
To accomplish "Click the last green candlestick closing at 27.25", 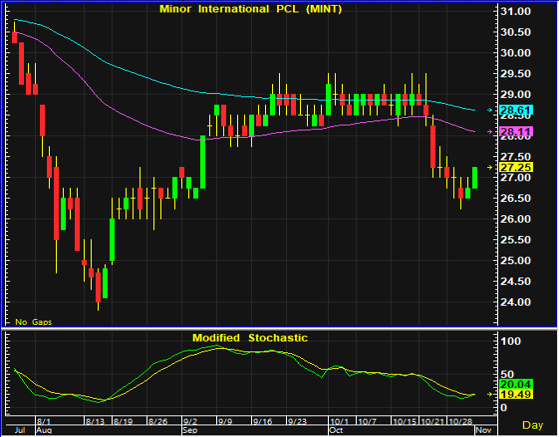I will tap(475, 178).
